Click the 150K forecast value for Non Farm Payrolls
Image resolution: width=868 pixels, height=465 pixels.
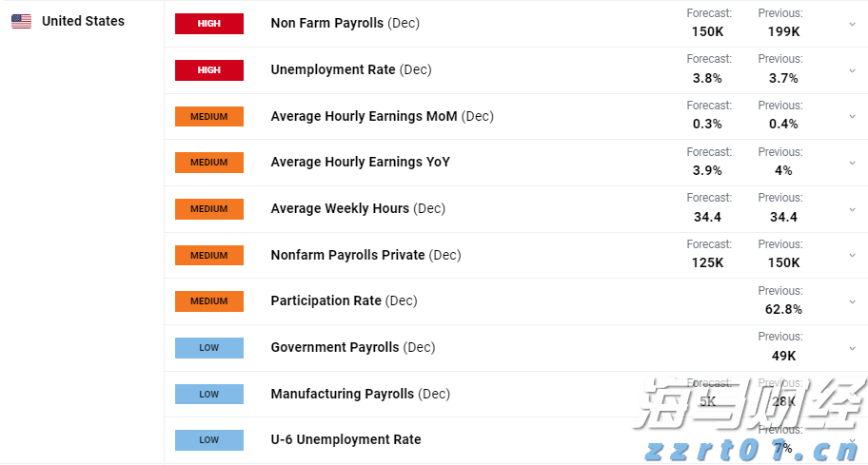tap(707, 31)
